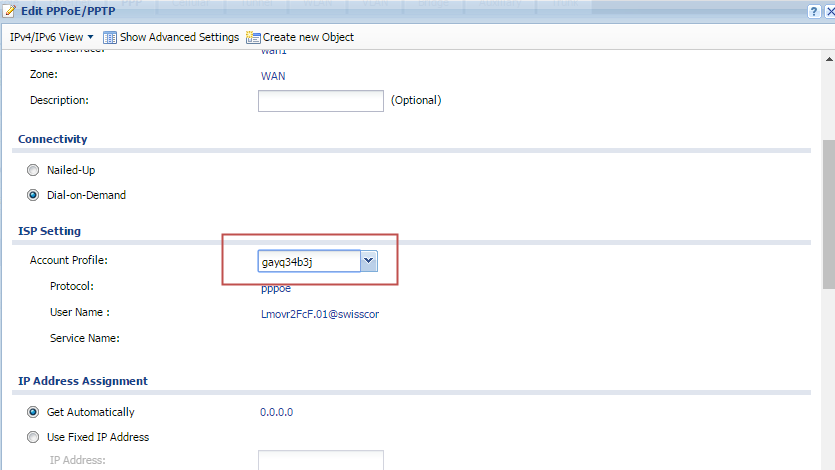Expand the Account Profile dropdown arrow
The width and height of the screenshot is (835, 470).
coord(368,261)
